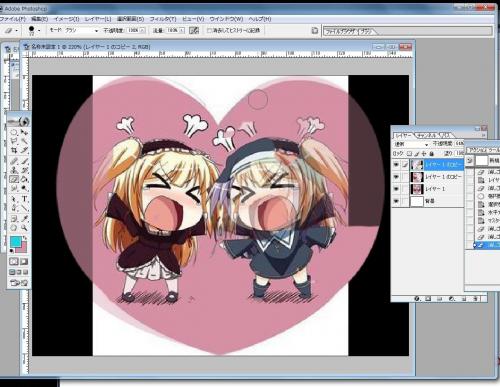Add a layer style from Layers panel
The width and height of the screenshot is (500, 387).
(417, 299)
